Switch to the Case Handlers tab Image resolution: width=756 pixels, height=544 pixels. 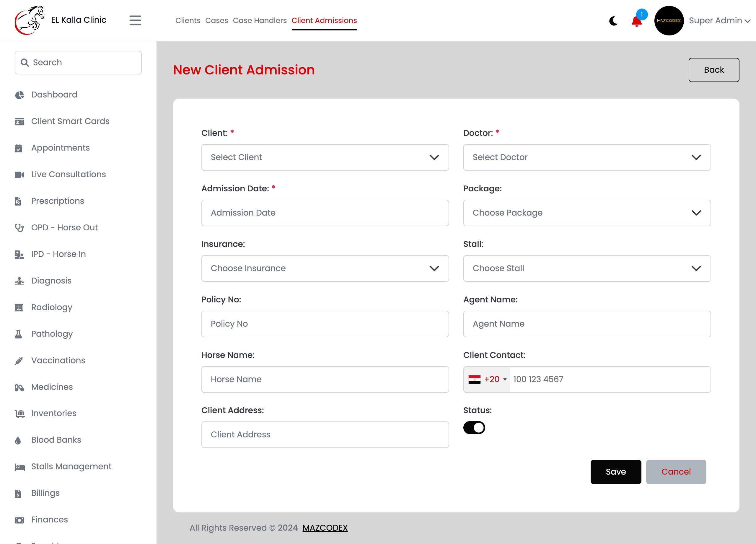(260, 21)
